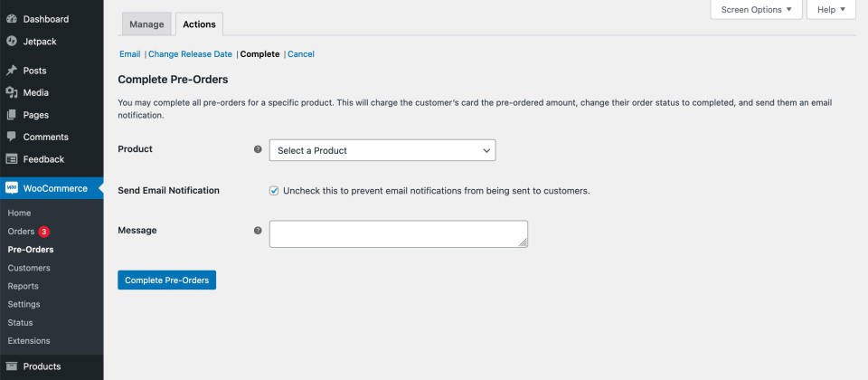Click the Pages icon in sidebar
The image size is (868, 380).
(x=12, y=115)
